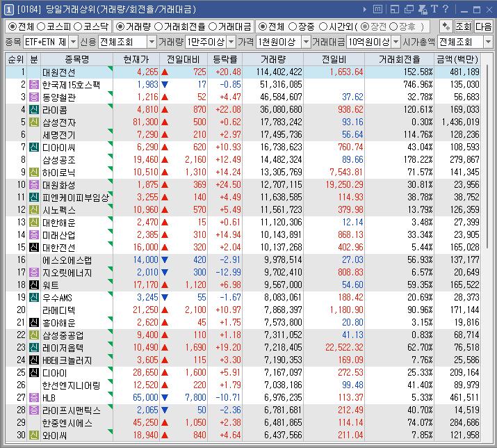Toggle the pin-lock icon in title bar

tap(423, 10)
